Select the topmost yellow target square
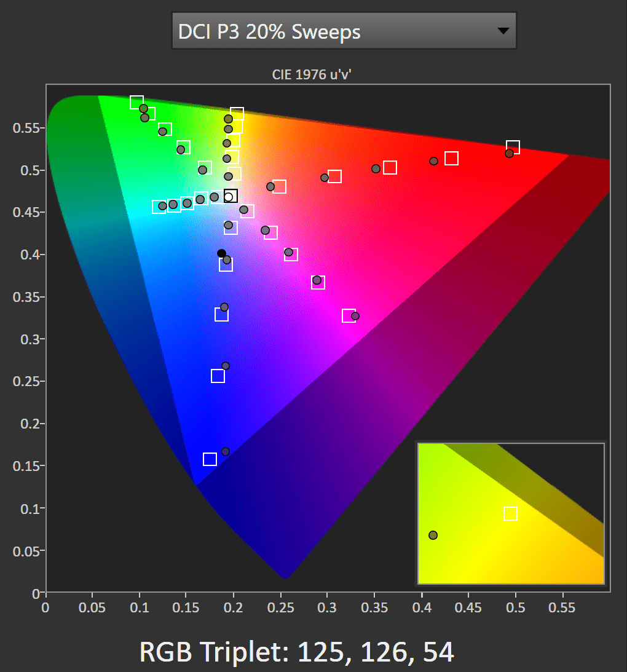627x672 pixels. click(x=237, y=114)
